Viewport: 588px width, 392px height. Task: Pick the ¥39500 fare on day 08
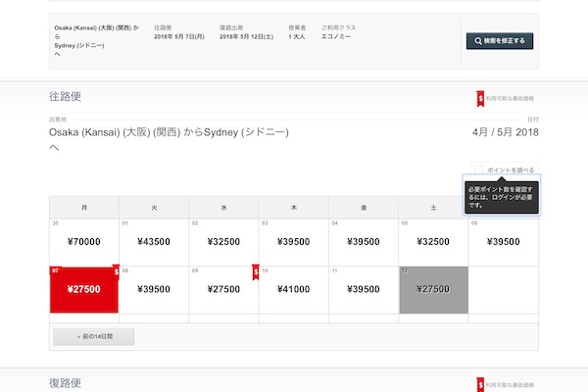(x=154, y=290)
